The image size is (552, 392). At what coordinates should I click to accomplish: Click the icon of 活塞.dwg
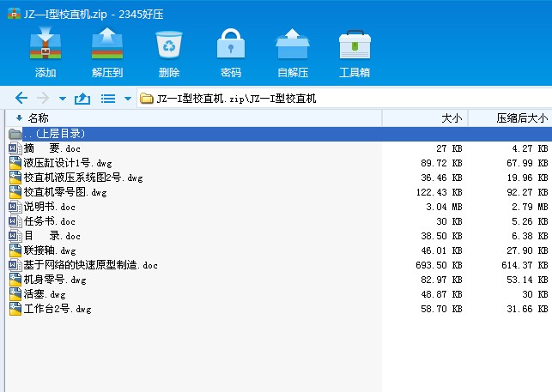click(15, 294)
